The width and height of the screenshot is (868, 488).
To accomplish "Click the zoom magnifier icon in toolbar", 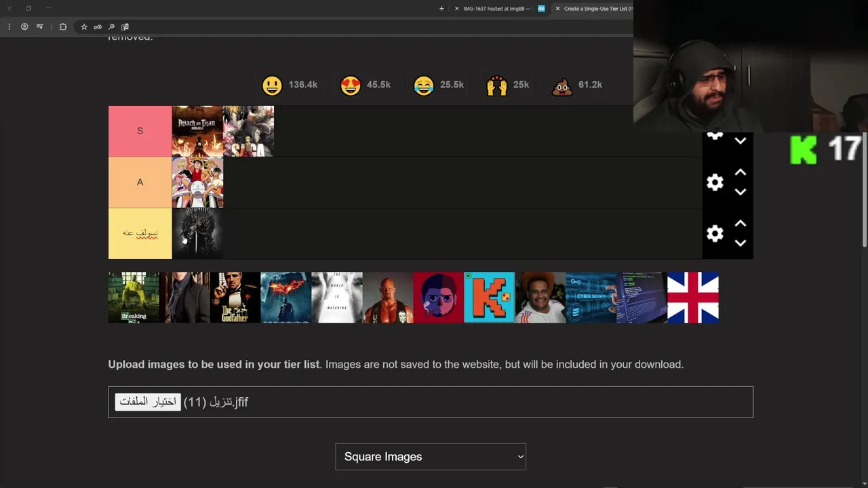I will tap(111, 26).
